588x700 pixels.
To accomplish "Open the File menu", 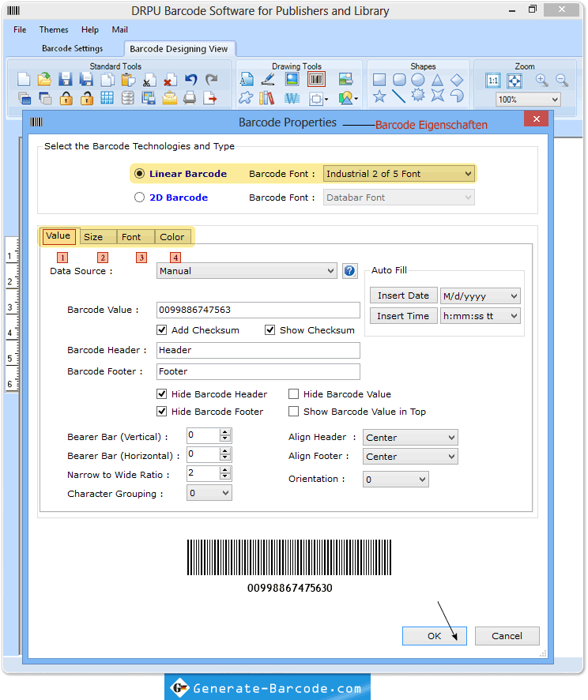I will tap(20, 29).
